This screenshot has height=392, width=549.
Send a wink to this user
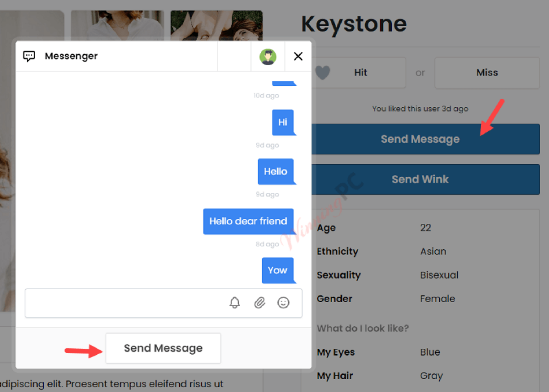[426, 179]
